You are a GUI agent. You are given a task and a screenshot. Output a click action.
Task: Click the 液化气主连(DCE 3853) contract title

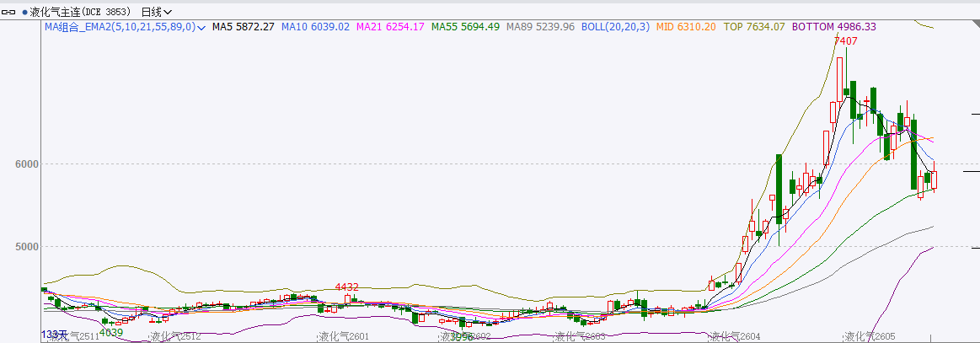pos(82,12)
